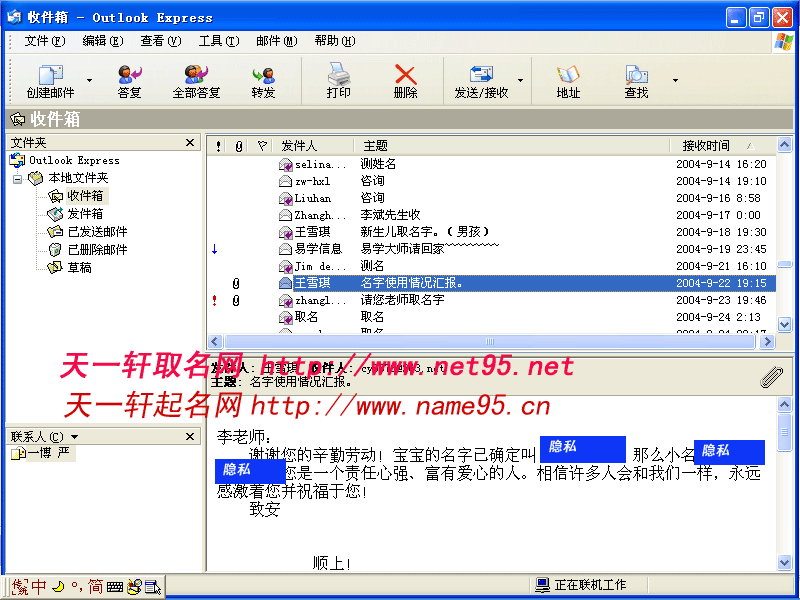This screenshot has width=800, height=600.
Task: Open dropdown arrow next to Create Mail
Action: pos(89,80)
